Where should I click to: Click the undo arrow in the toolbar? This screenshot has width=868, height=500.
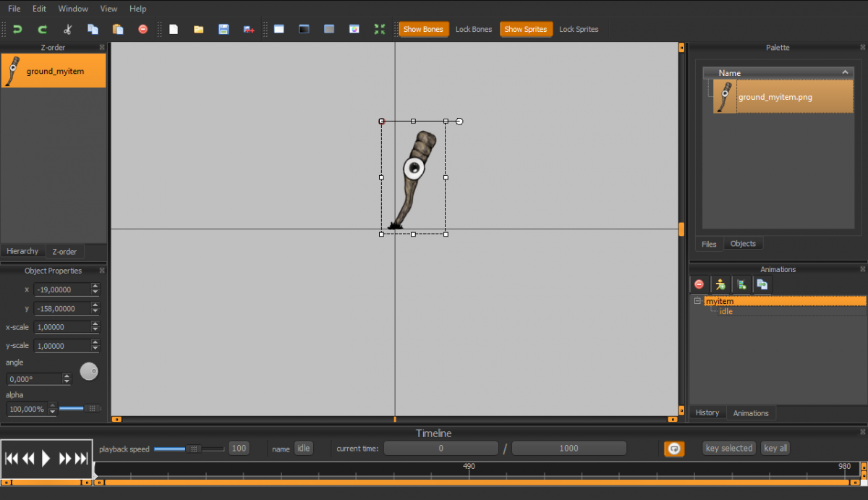coord(17,30)
